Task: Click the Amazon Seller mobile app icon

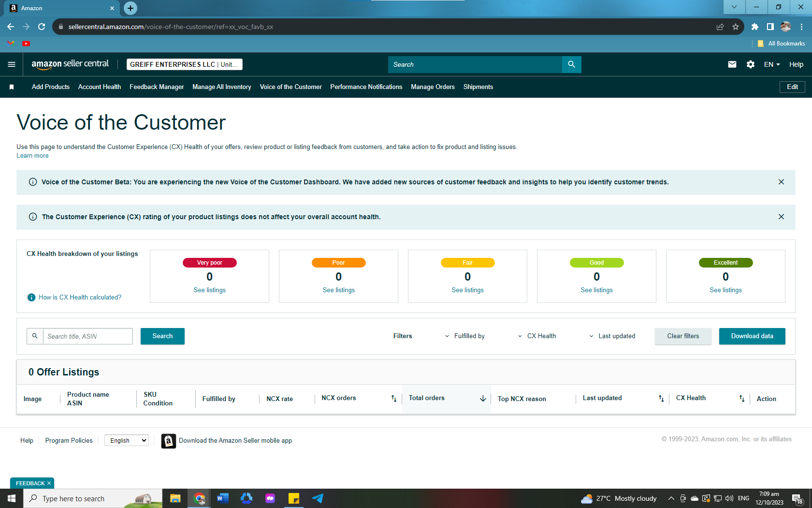Action: pyautogui.click(x=168, y=441)
